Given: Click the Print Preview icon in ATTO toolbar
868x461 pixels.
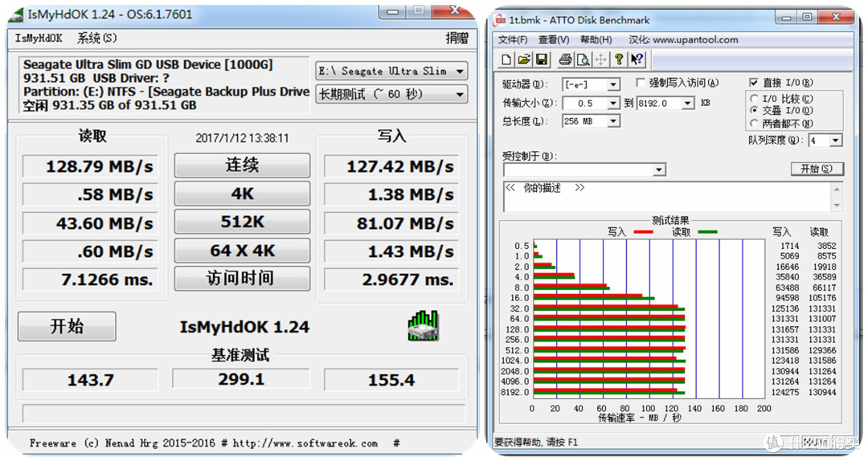Looking at the screenshot, I should [x=583, y=59].
